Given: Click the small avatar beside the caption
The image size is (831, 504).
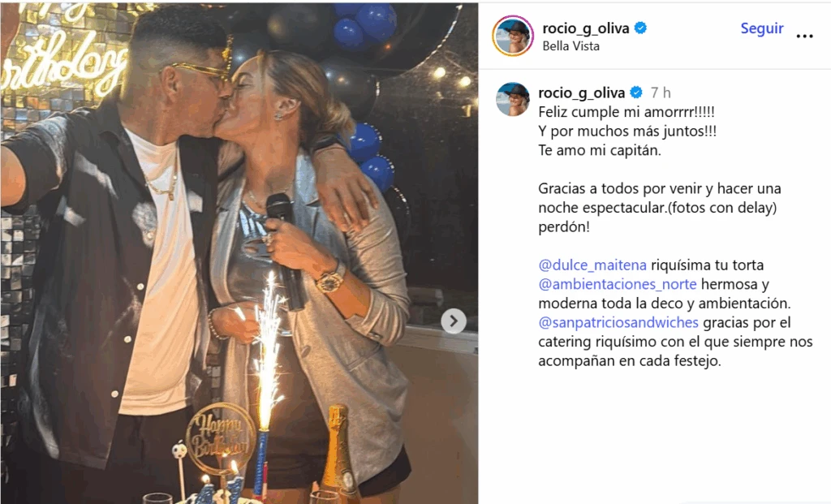Looking at the screenshot, I should pos(513,99).
